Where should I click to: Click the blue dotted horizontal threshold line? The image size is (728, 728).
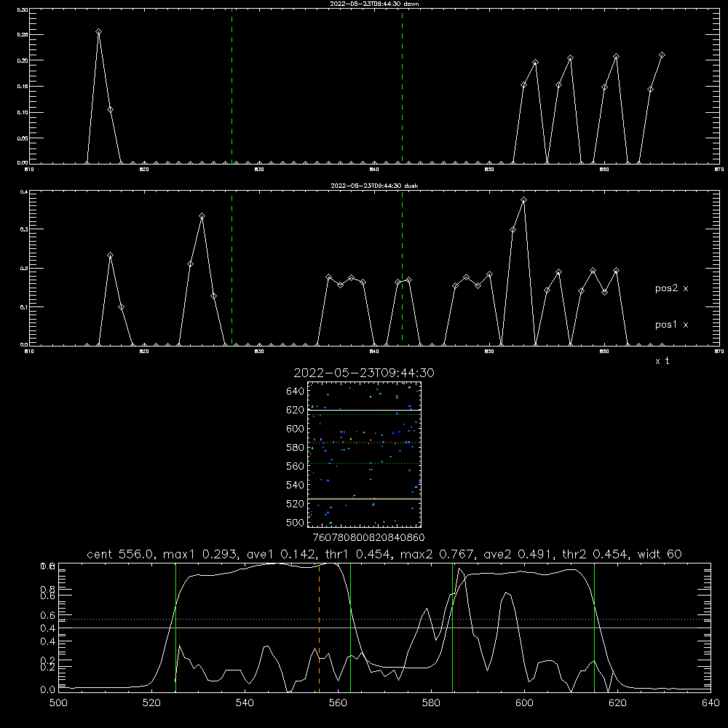coord(384,619)
